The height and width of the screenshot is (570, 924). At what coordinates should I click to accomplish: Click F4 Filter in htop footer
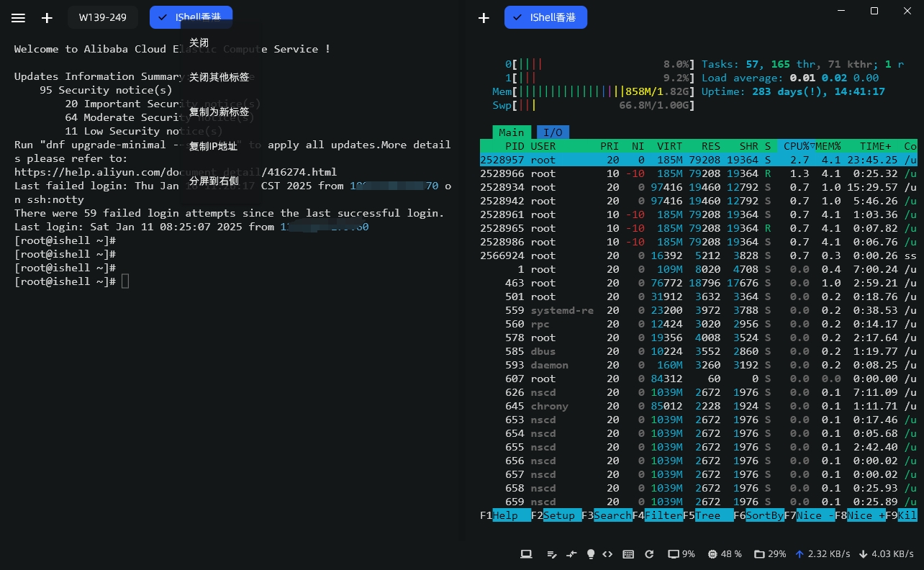658,515
